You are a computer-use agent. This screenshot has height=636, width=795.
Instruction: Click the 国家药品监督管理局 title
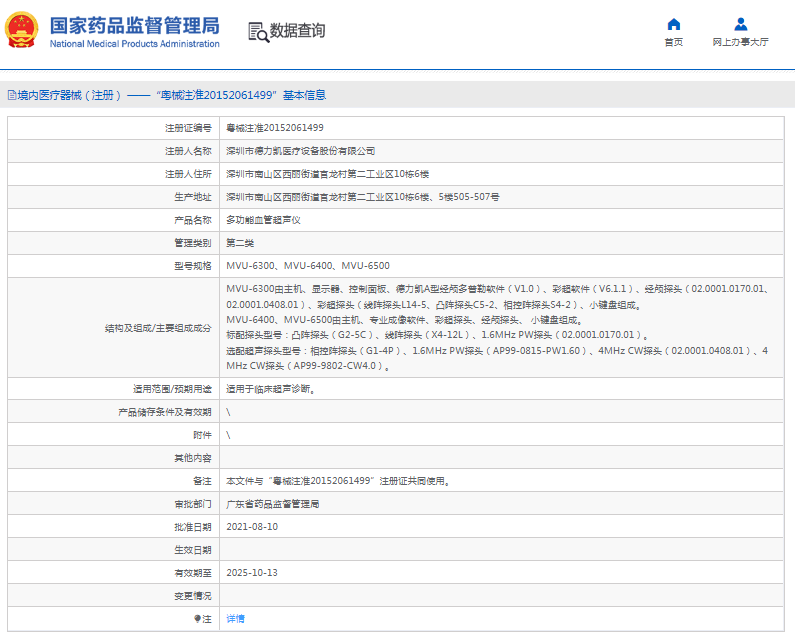click(134, 25)
